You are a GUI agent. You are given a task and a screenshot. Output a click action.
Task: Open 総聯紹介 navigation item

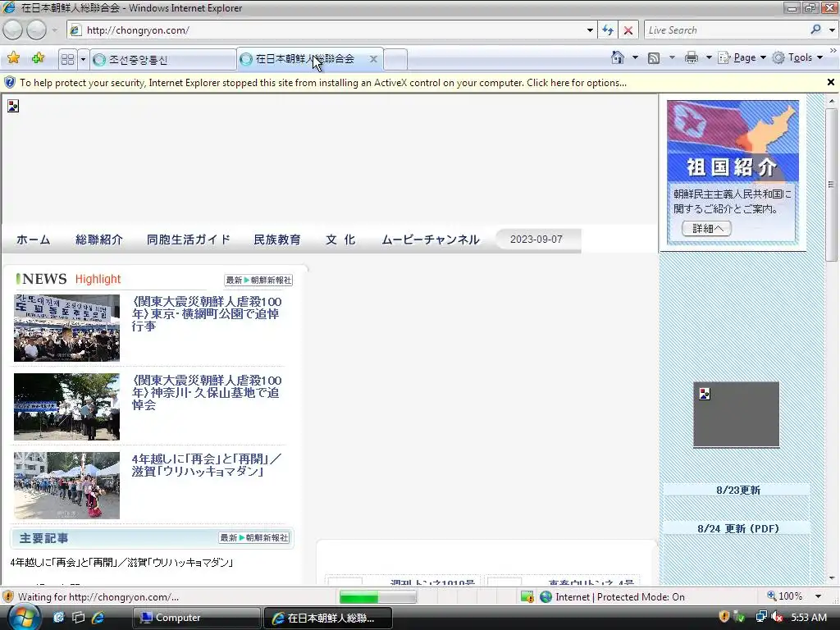click(x=99, y=240)
